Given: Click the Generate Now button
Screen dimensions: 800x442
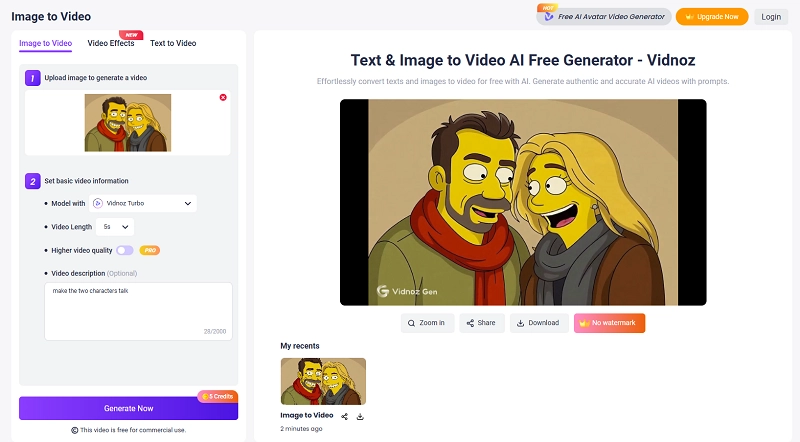Looking at the screenshot, I should tap(129, 408).
